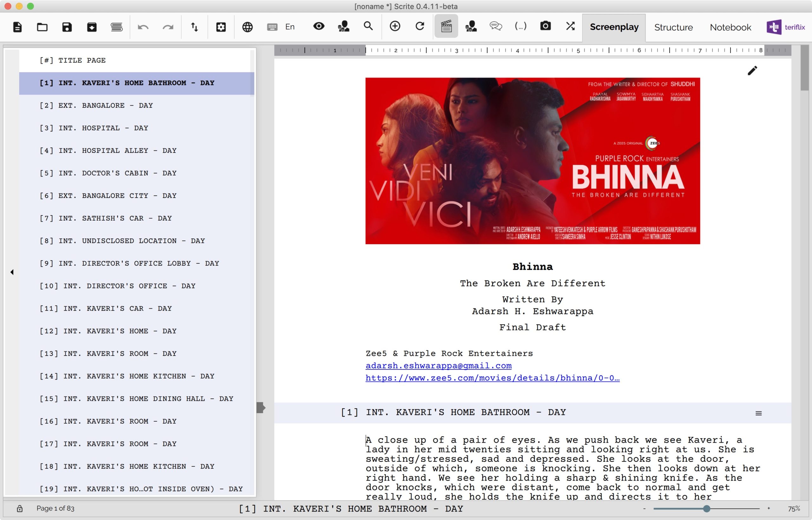Select scene 11 KAVERI'S CAR
The image size is (812, 520).
pyautogui.click(x=136, y=309)
